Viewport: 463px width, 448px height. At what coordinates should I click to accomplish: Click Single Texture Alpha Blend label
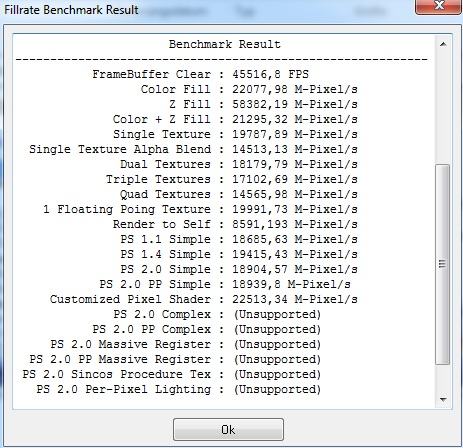(120, 149)
